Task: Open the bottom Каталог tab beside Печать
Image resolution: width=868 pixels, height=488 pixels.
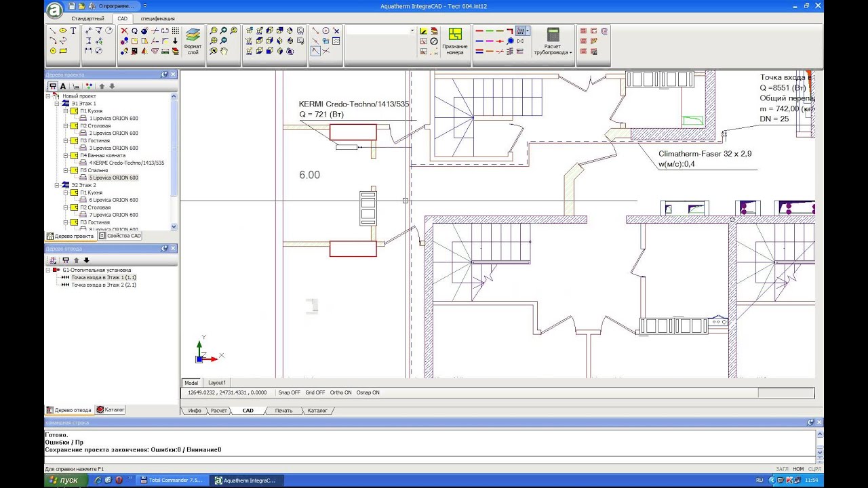Action: pos(317,411)
